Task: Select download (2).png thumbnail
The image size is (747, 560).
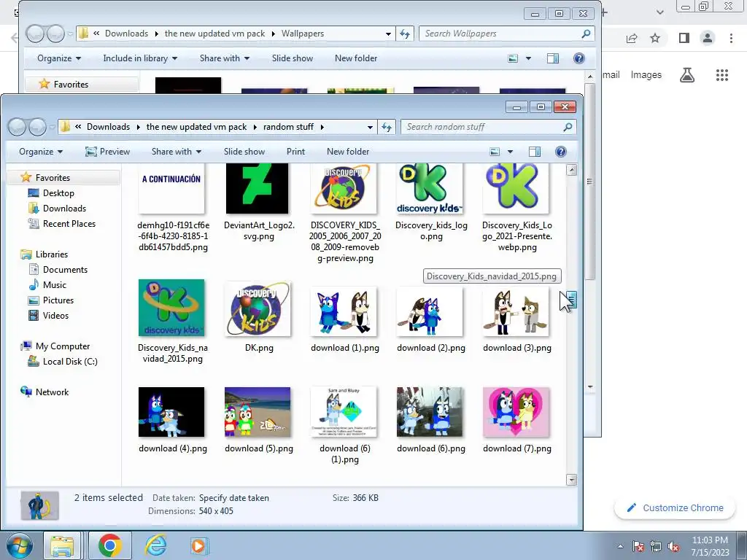Action: pyautogui.click(x=430, y=312)
